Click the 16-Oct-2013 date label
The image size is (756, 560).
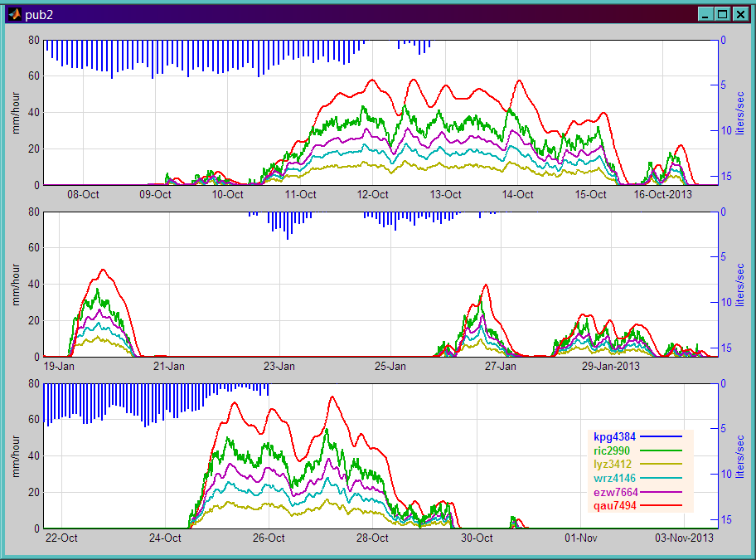pyautogui.click(x=662, y=195)
